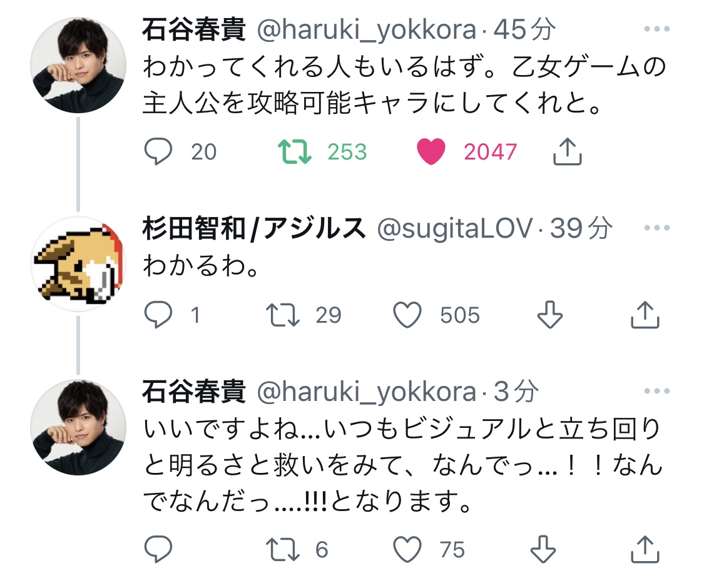704x588 pixels.
Task: Like the tweet with 505 likes
Action: [x=409, y=315]
